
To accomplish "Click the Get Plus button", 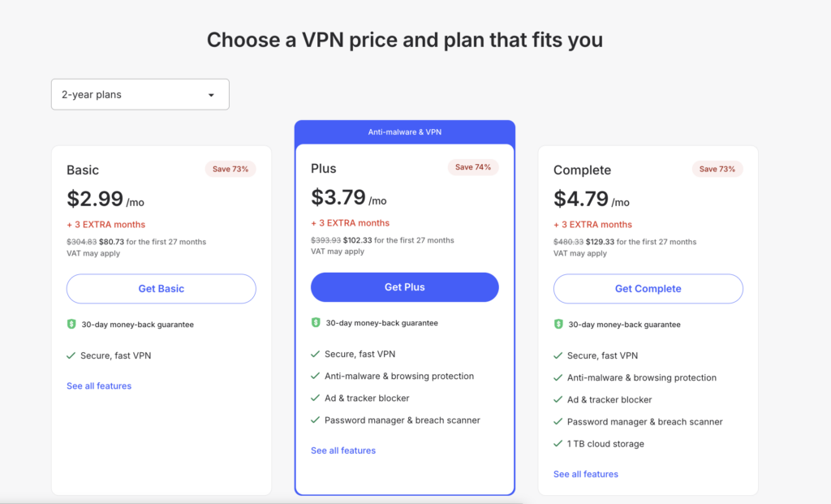I will (x=404, y=286).
